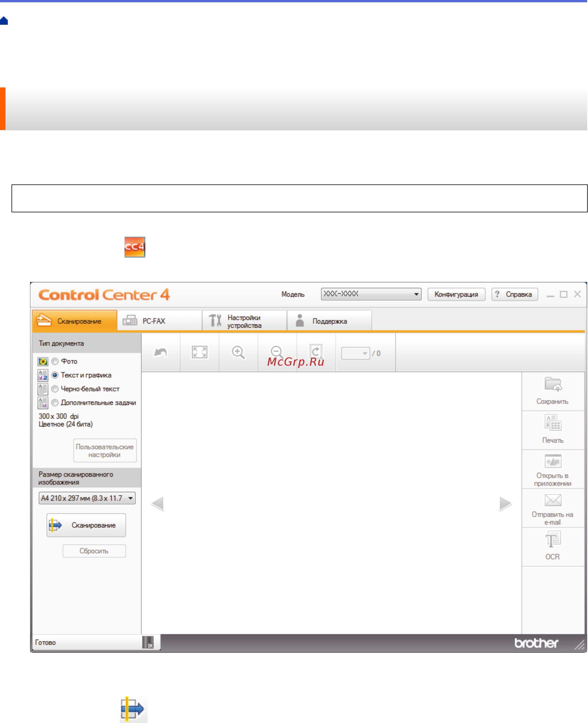Start scan with Сканирование button
This screenshot has width=588, height=723.
pyautogui.click(x=86, y=525)
